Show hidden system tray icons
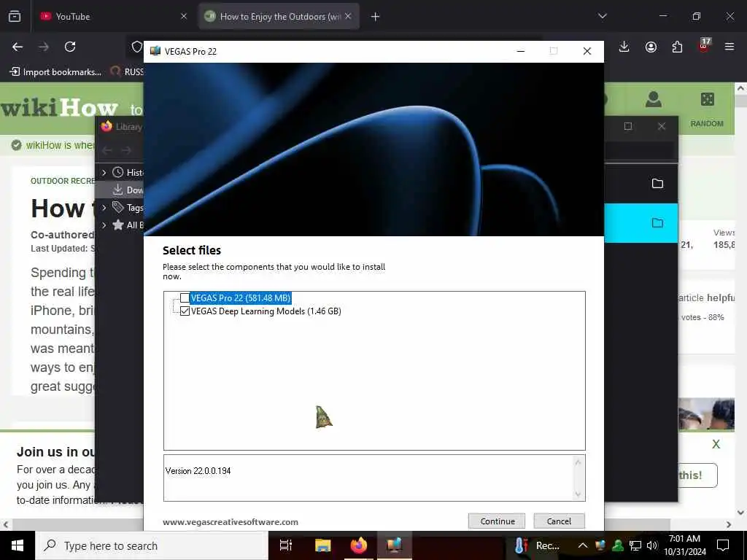The height and width of the screenshot is (560, 747). (582, 545)
